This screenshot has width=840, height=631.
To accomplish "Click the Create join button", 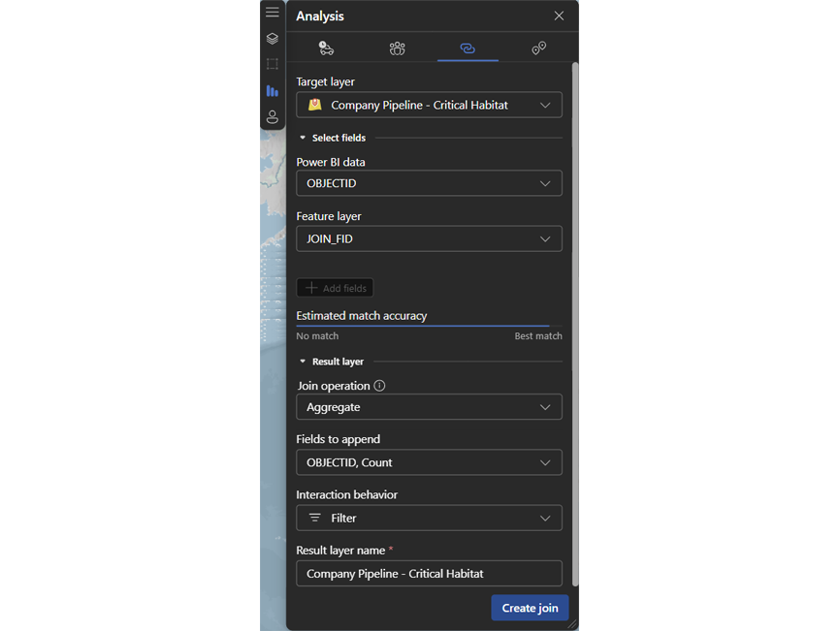I will [x=530, y=607].
